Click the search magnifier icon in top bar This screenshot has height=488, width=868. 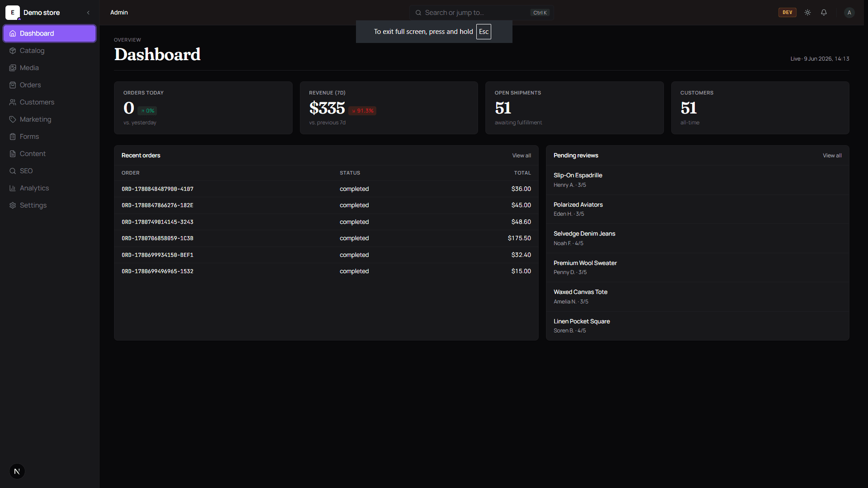(x=418, y=13)
